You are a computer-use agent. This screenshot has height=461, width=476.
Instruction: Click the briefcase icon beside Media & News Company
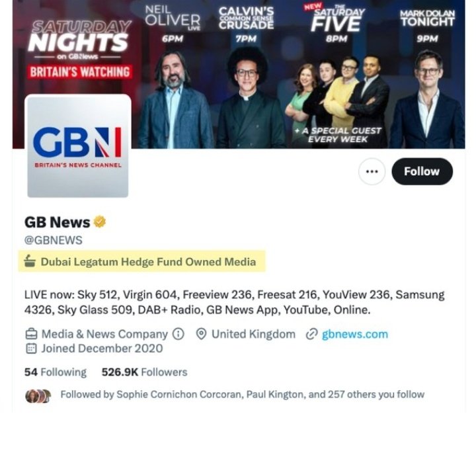tap(31, 334)
